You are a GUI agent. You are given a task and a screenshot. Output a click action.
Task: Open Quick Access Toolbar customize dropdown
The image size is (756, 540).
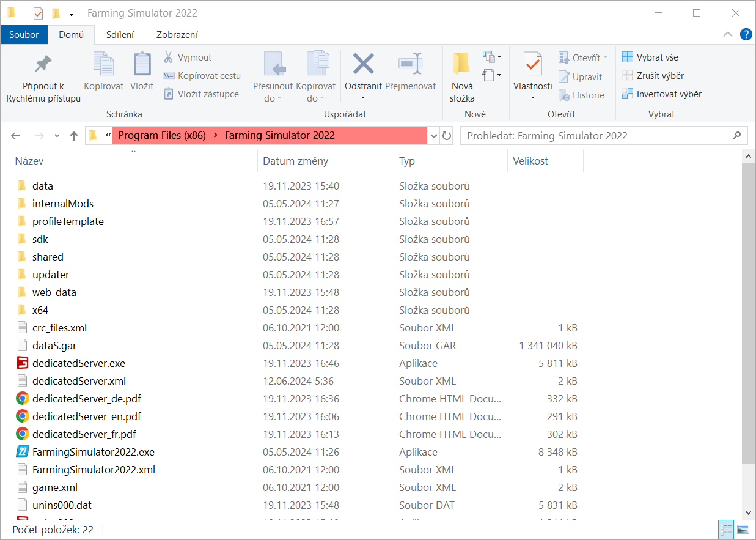tap(72, 13)
